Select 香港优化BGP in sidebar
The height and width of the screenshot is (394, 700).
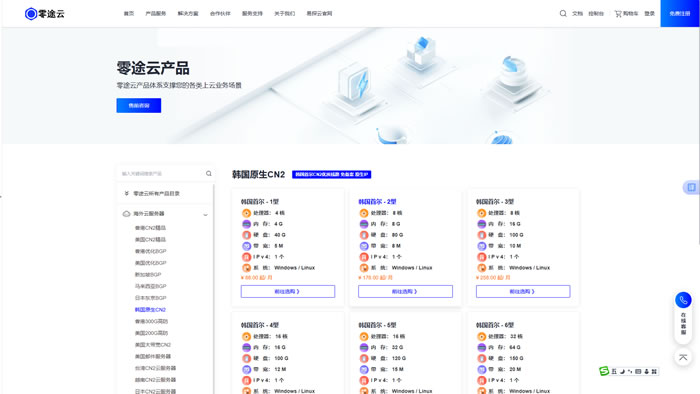(x=150, y=251)
